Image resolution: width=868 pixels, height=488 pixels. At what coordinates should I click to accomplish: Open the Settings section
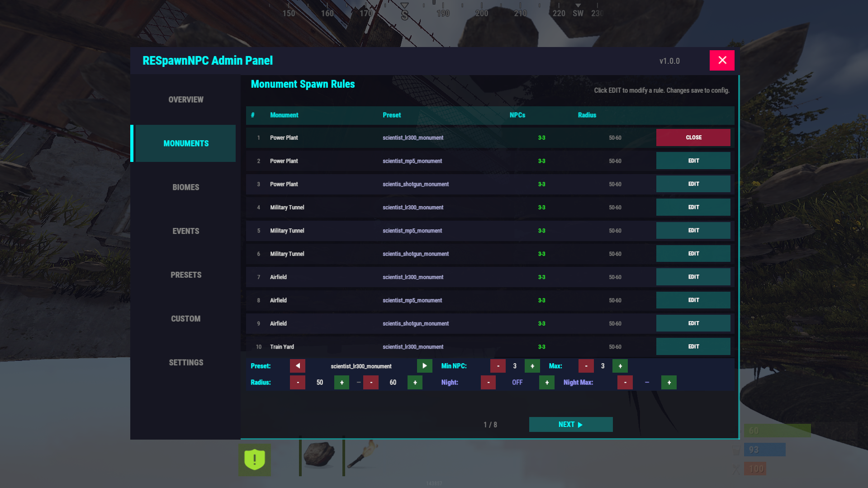[x=185, y=363]
